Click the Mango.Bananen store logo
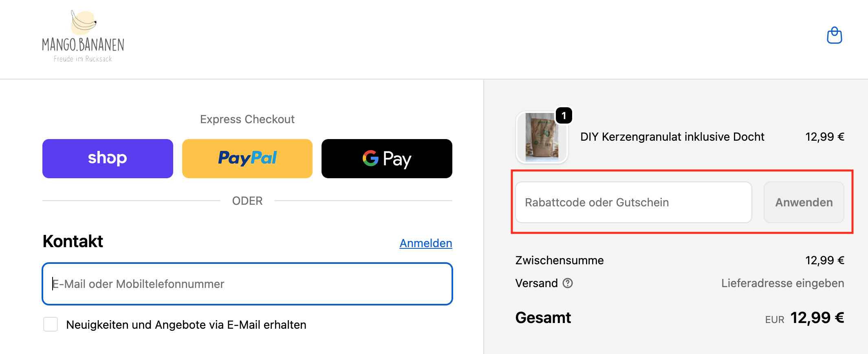The height and width of the screenshot is (354, 868). tap(83, 37)
